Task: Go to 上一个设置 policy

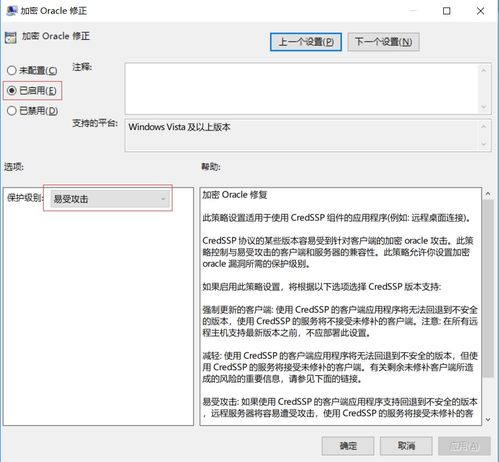Action: point(306,42)
